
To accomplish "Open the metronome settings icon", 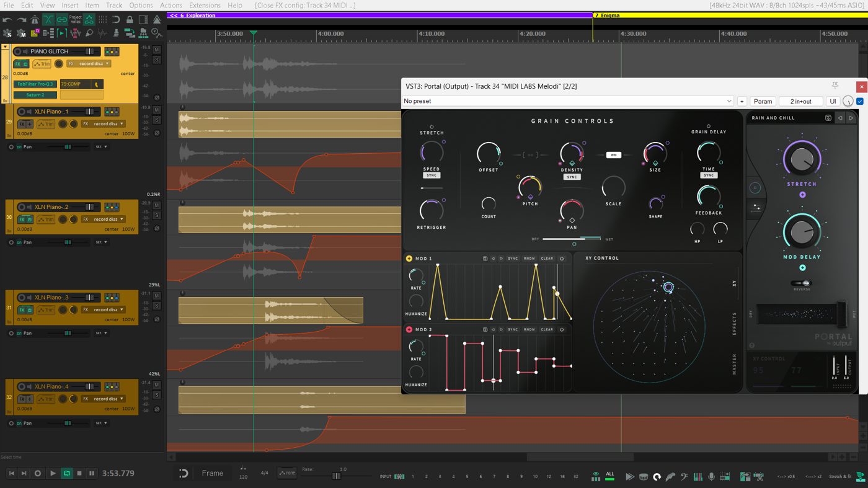I will point(35,20).
